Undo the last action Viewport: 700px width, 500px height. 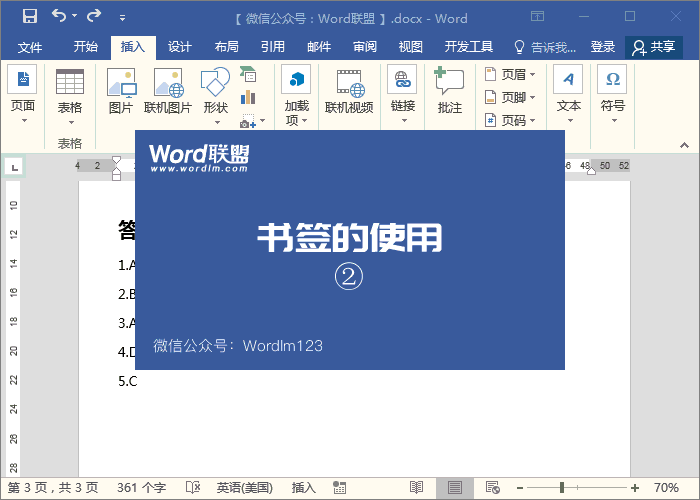tap(59, 16)
